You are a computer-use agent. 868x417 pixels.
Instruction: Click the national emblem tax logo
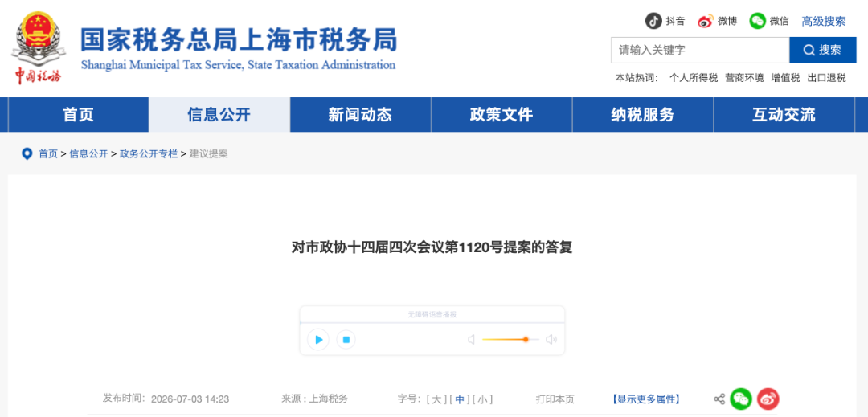point(38,47)
